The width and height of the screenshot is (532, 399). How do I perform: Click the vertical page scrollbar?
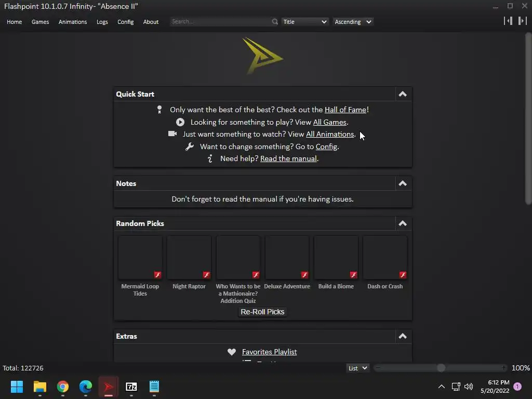coord(528,119)
